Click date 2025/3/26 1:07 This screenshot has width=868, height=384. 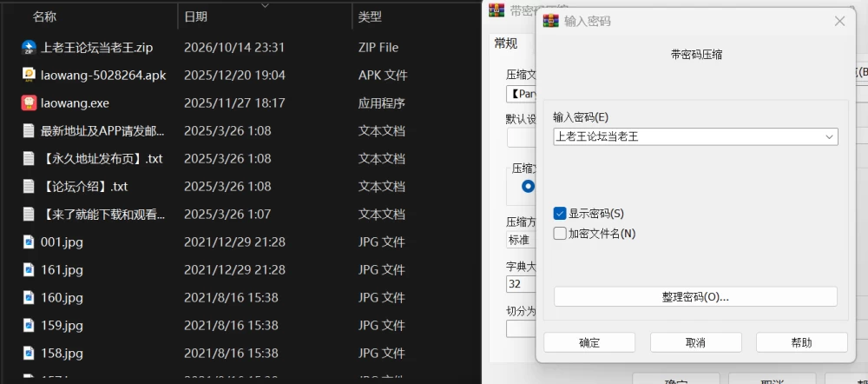pyautogui.click(x=227, y=214)
